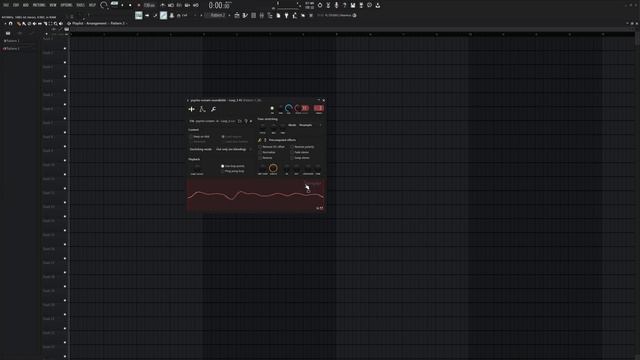Image resolution: width=640 pixels, height=360 pixels.
Task: Toggle the Track 1 mute dot
Action: pos(65,49)
